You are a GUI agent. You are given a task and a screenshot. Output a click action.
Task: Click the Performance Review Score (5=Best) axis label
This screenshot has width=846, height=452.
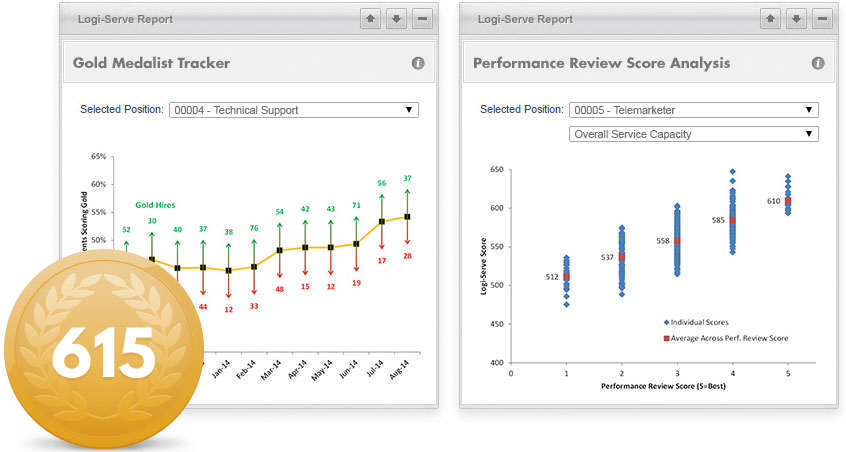(x=663, y=386)
